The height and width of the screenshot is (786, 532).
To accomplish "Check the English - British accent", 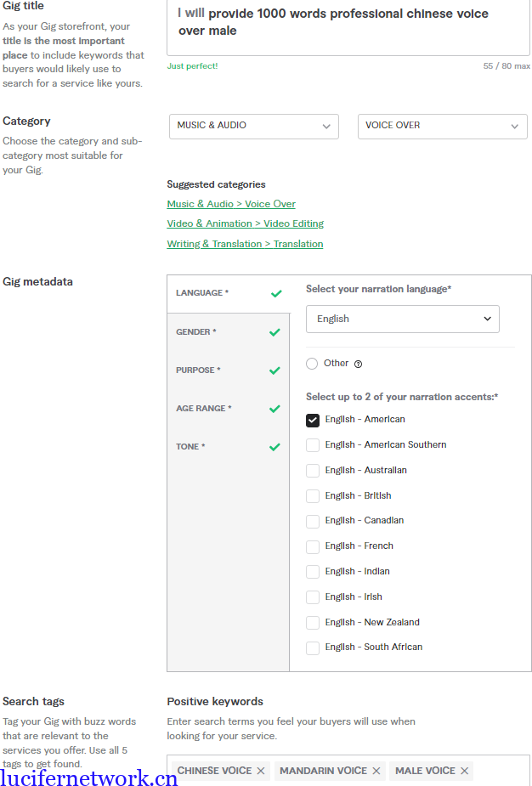I will pyautogui.click(x=313, y=496).
